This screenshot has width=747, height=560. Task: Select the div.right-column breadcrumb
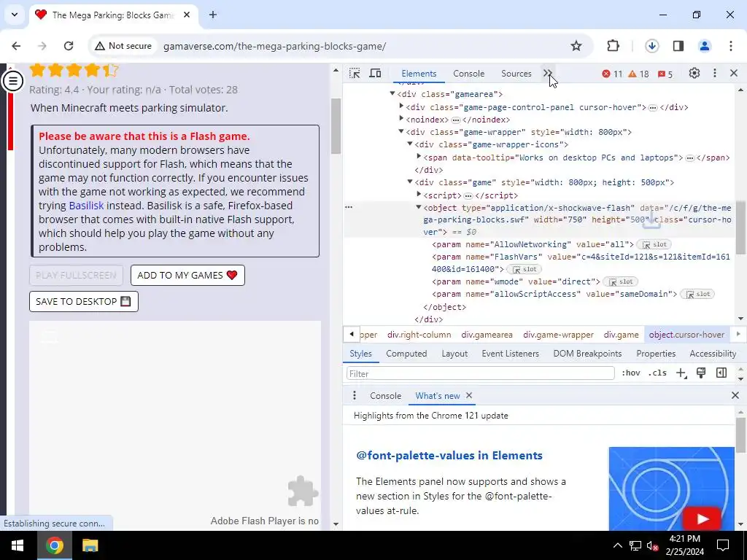419,335
